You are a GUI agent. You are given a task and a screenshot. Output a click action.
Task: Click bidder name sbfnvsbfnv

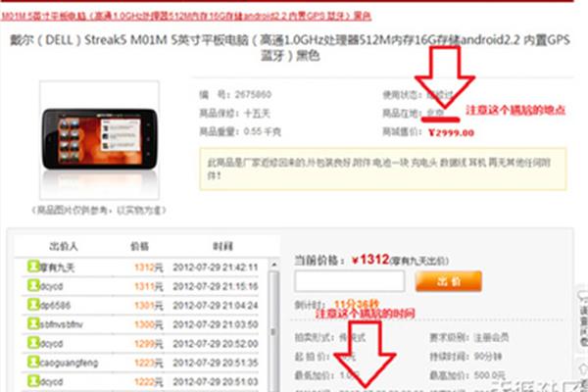[61, 324]
